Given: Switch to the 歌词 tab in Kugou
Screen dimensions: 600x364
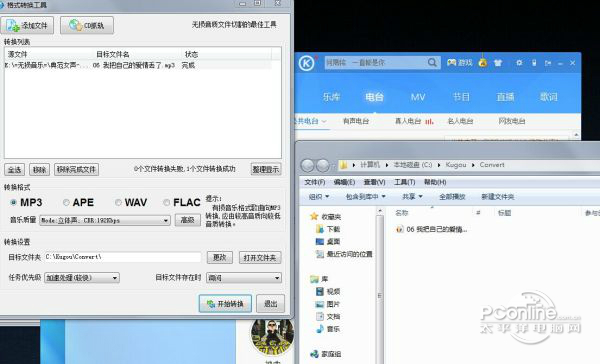Looking at the screenshot, I should pos(549,97).
